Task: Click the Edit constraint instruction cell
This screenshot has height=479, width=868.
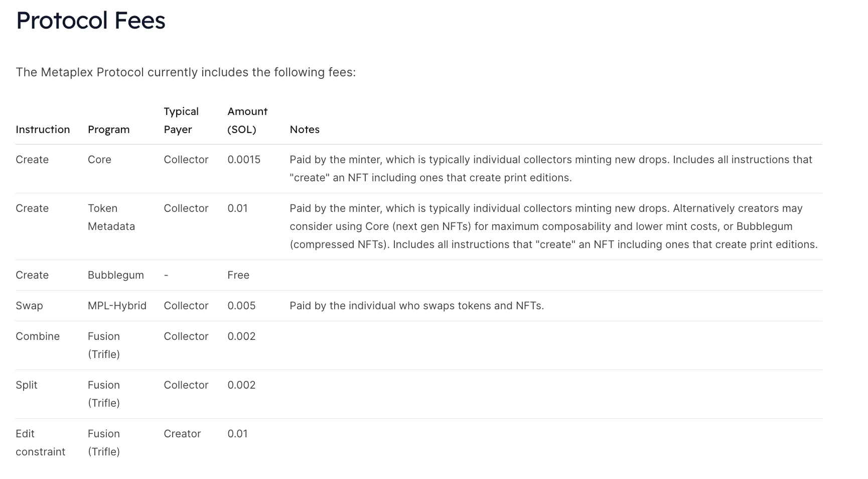Action: click(41, 443)
